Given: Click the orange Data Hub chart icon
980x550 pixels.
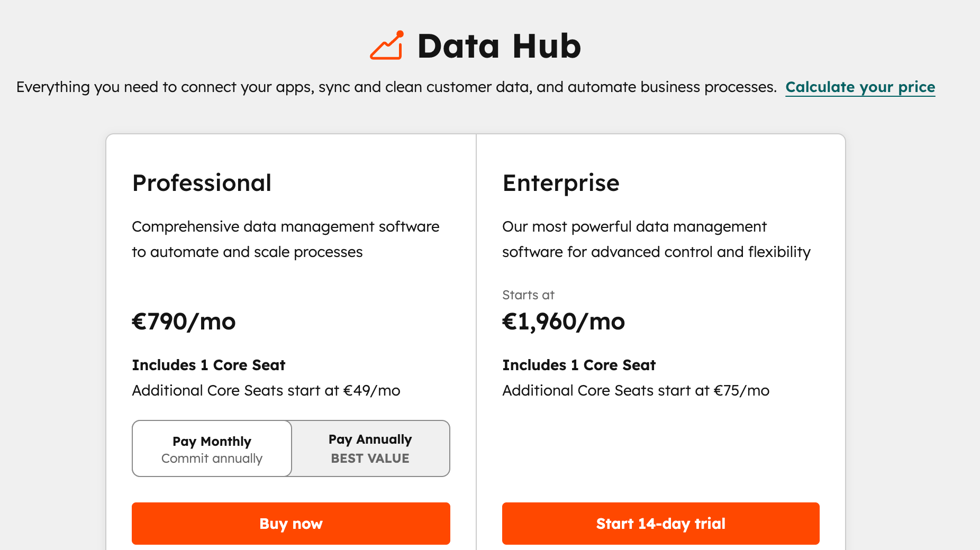Looking at the screenshot, I should click(386, 44).
